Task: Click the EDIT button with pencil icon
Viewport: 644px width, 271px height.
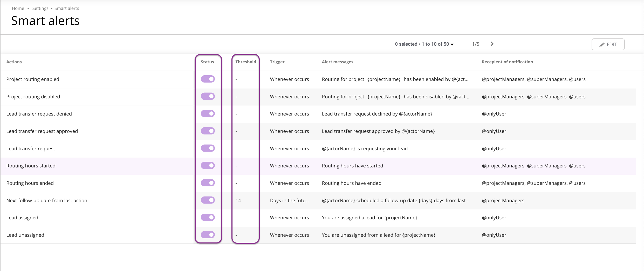Action: (x=608, y=44)
